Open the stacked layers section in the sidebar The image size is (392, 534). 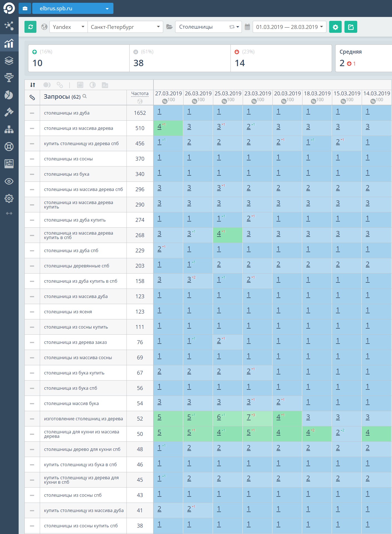point(9,60)
